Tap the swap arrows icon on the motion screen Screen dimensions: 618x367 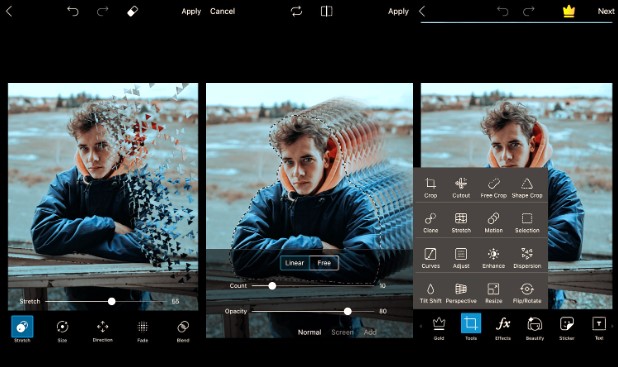[x=296, y=11]
